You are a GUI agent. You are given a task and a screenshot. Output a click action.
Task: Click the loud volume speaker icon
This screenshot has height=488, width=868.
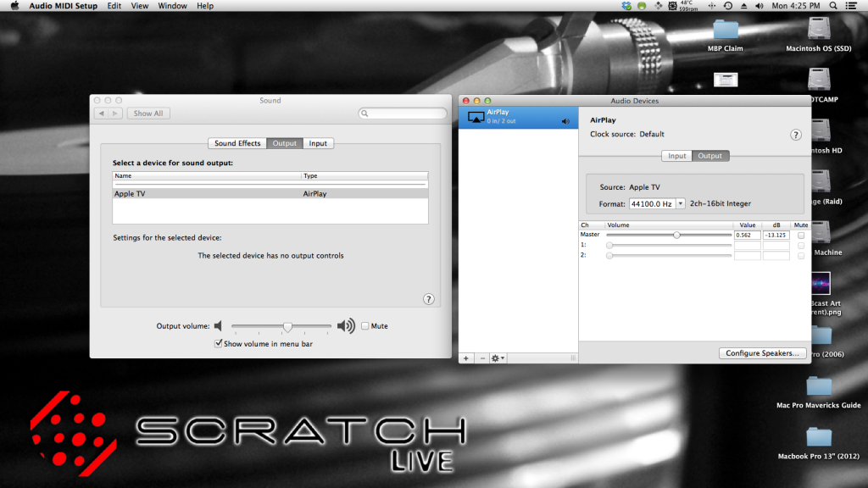click(x=346, y=326)
